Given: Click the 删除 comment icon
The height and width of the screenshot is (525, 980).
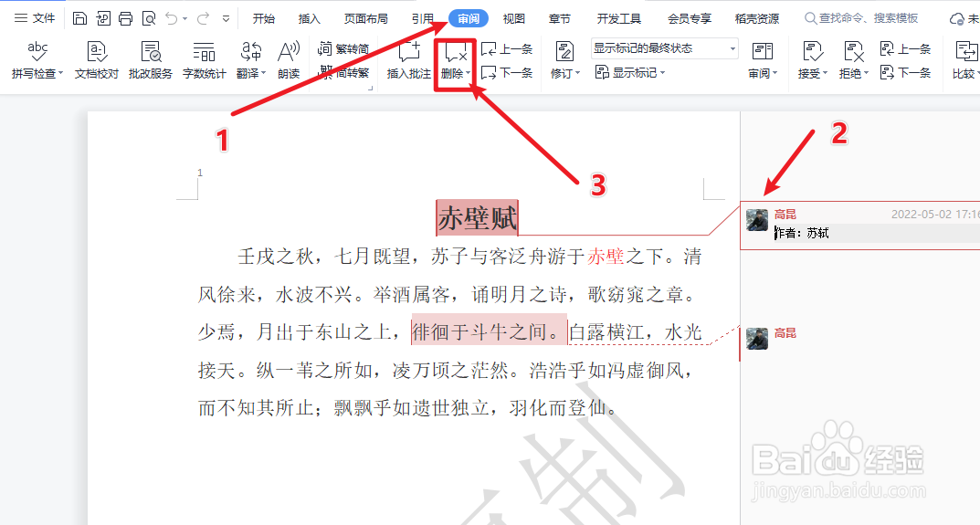Looking at the screenshot, I should (456, 53).
